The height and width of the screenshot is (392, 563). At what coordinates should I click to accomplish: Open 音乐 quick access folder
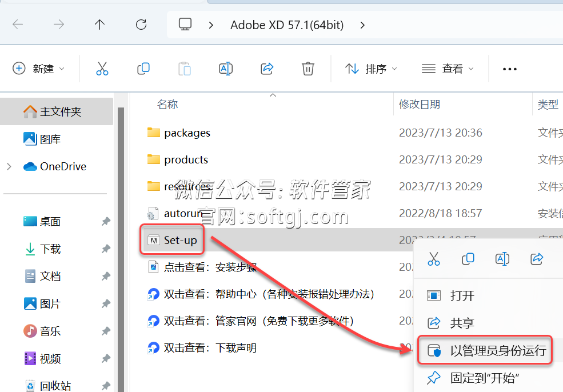(42, 331)
